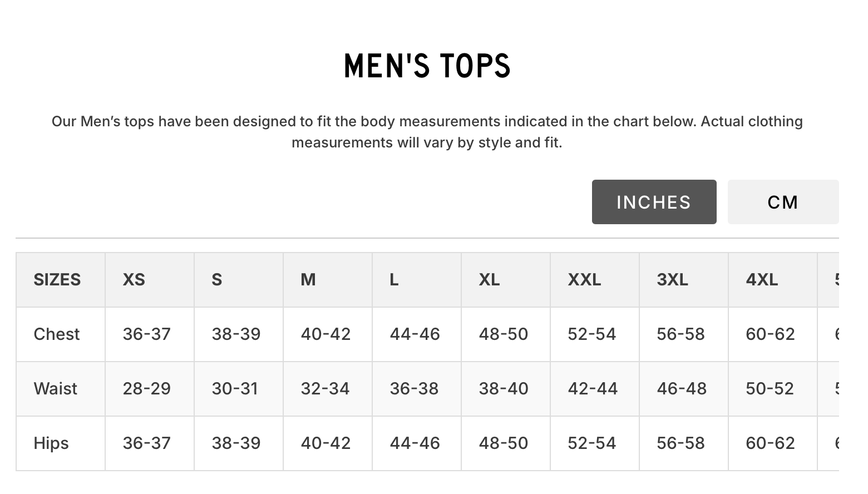This screenshot has width=868, height=494.
Task: Click the 4XL size column header
Action: coord(762,279)
